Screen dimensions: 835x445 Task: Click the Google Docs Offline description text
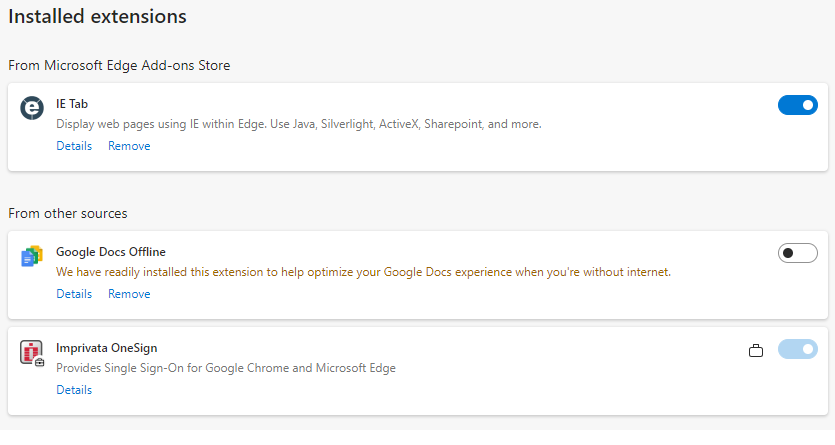click(x=363, y=272)
